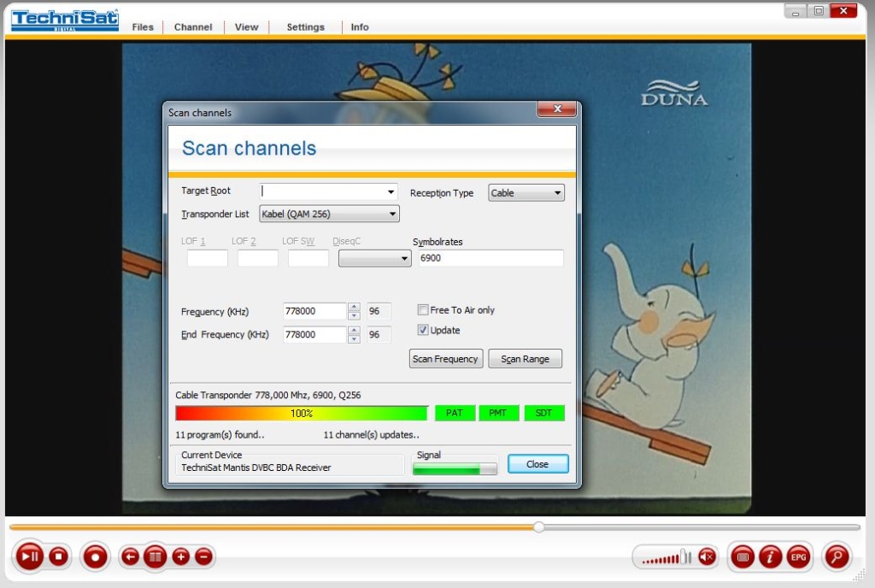Click the Play/Pause playback button
Image resolution: width=875 pixels, height=588 pixels.
[x=30, y=556]
